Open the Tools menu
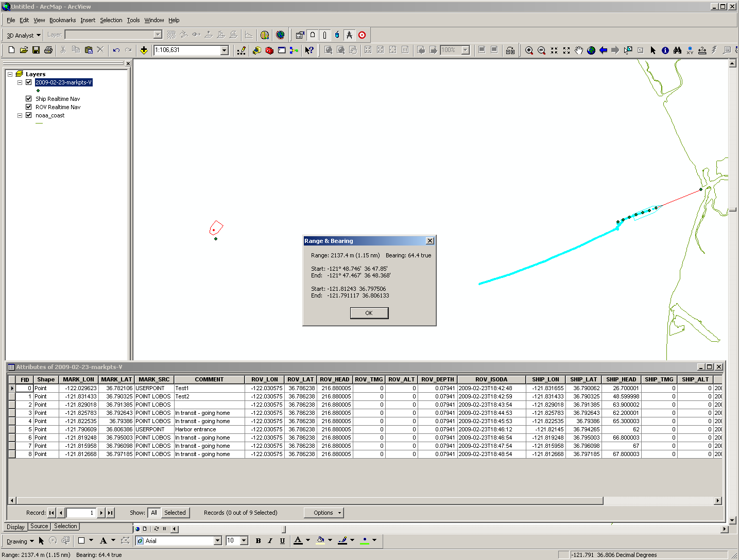 [x=133, y=20]
